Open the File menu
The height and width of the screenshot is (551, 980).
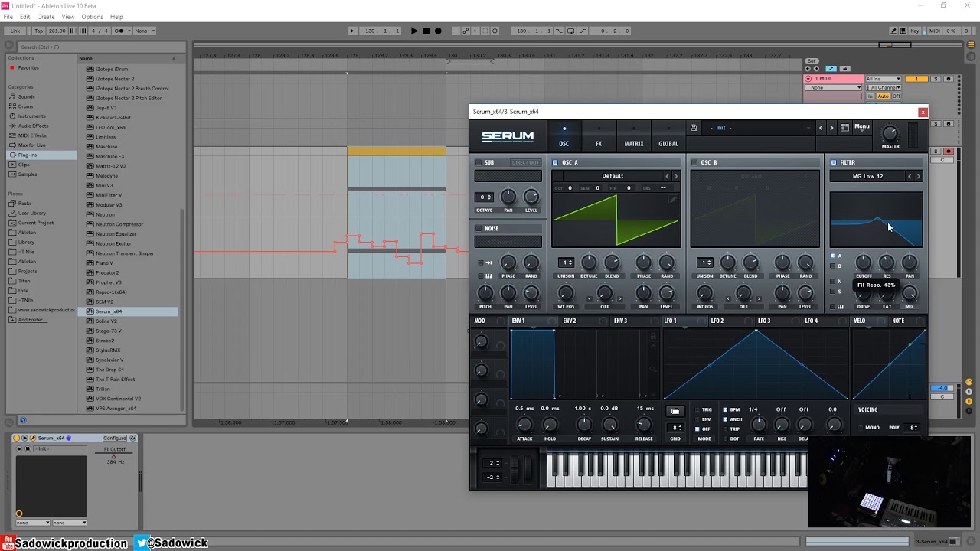click(8, 17)
